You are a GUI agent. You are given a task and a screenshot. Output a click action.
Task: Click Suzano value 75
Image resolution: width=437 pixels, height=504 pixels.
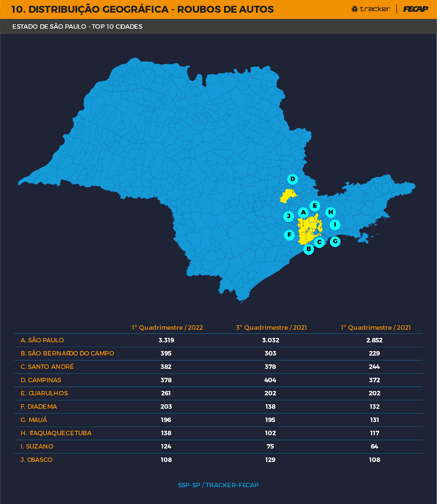click(270, 446)
